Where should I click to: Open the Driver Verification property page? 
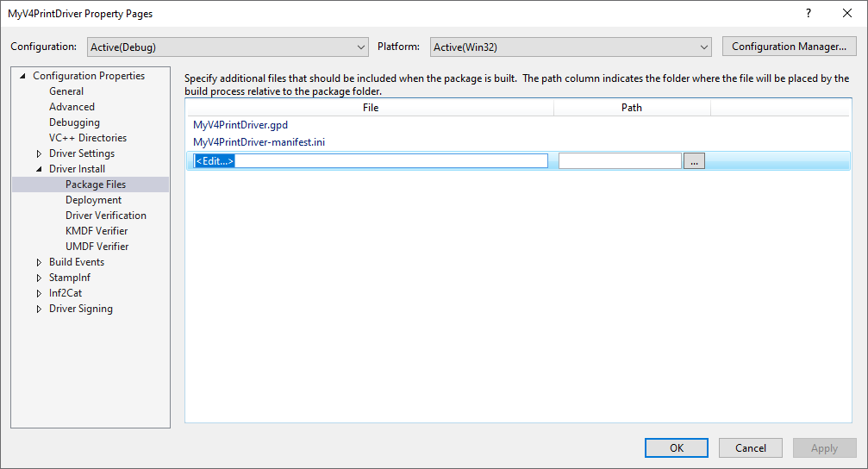pyautogui.click(x=106, y=216)
